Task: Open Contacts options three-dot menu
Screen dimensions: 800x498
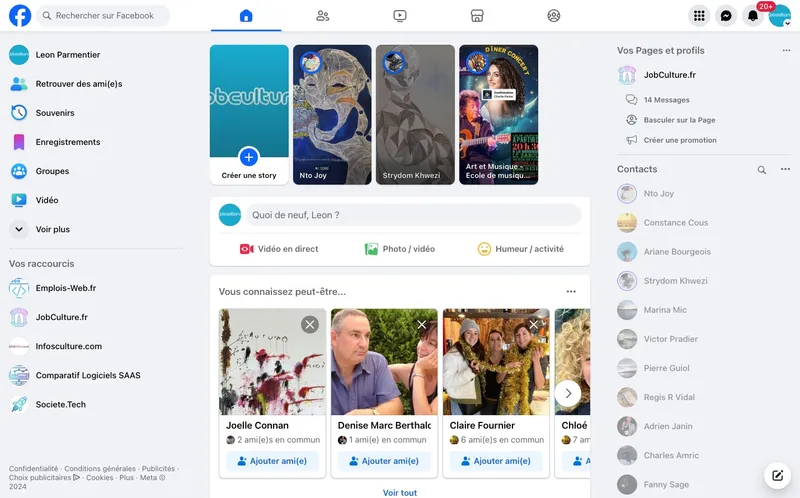Action: (785, 170)
